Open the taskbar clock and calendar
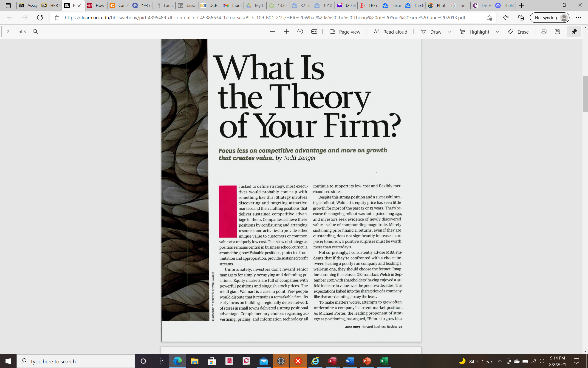The height and width of the screenshot is (368, 588). click(x=557, y=361)
